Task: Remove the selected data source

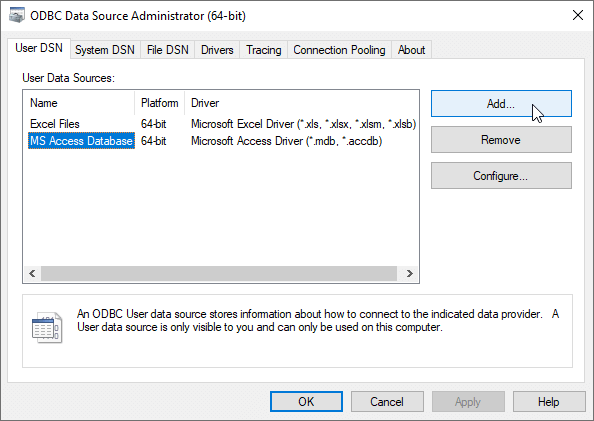Action: click(501, 140)
